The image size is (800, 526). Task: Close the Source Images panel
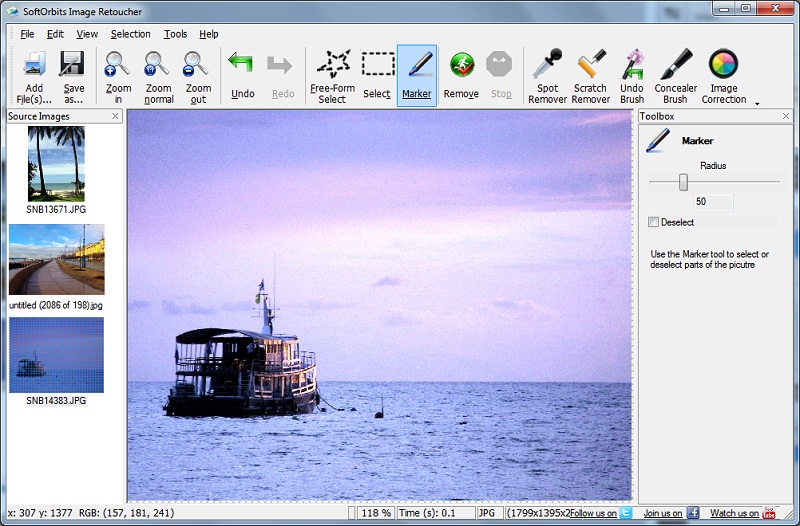(x=115, y=116)
